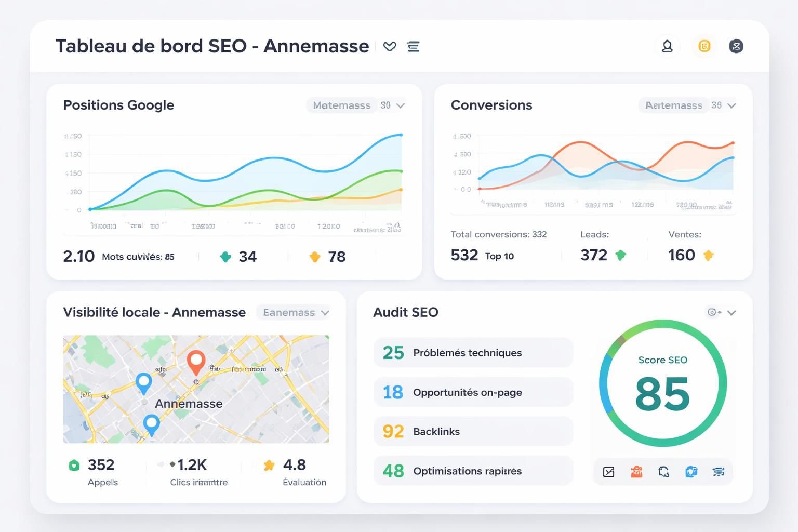Expand the period dropdown in Positions Google
Image resolution: width=798 pixels, height=532 pixels.
click(x=356, y=105)
